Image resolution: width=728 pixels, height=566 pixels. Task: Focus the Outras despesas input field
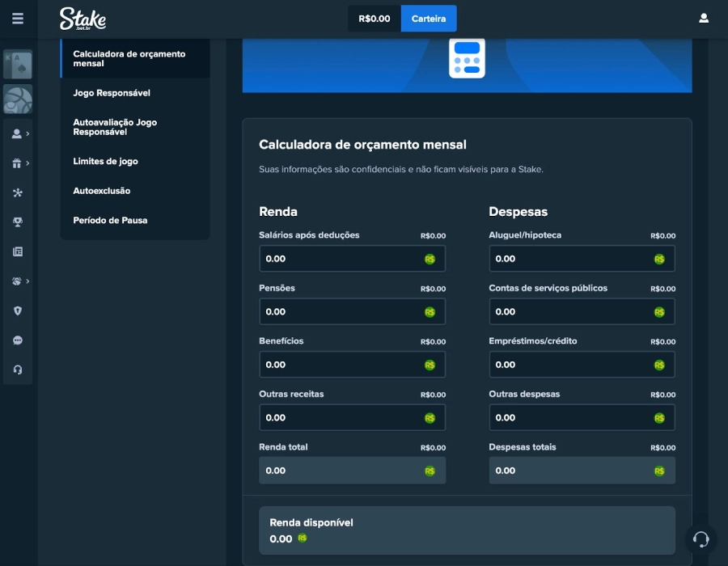[582, 417]
